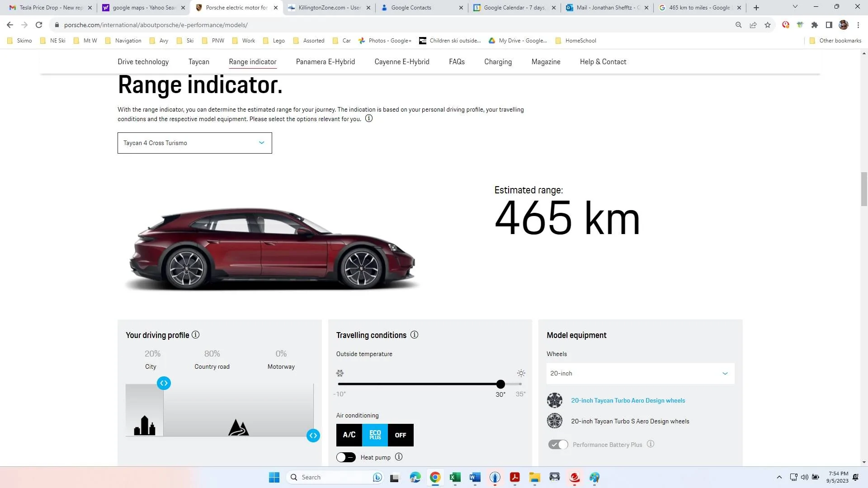
Task: Switch to Tesla Price Drop Gmail tab
Action: [x=50, y=8]
